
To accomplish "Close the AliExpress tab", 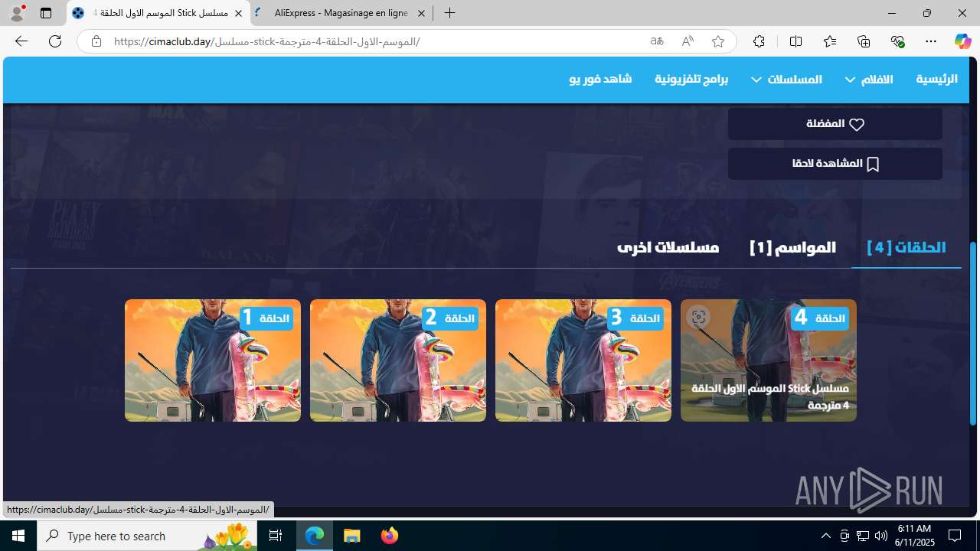I will (421, 13).
